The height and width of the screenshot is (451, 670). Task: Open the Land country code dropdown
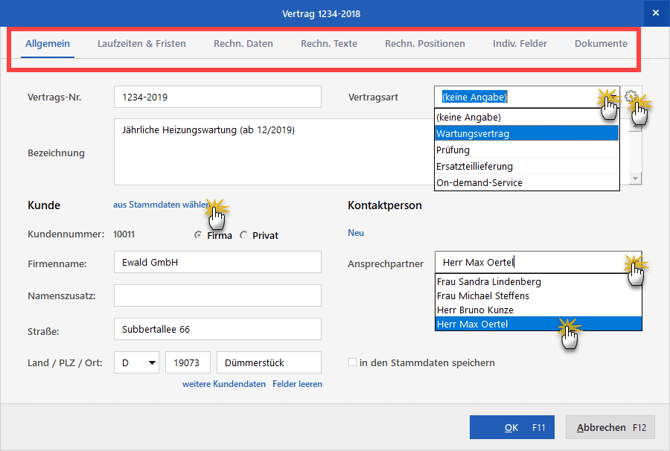tap(152, 362)
